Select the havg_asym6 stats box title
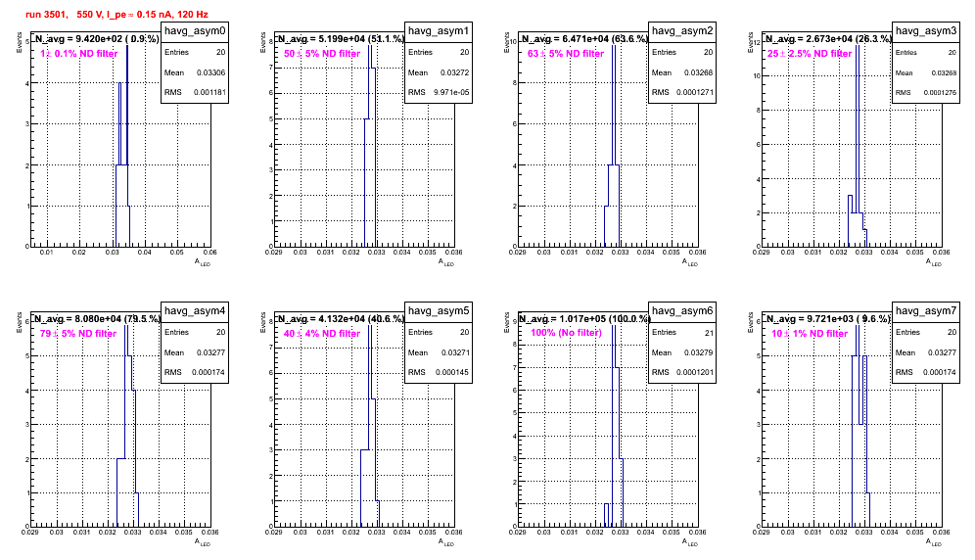Image resolution: width=975 pixels, height=560 pixels. click(x=682, y=310)
